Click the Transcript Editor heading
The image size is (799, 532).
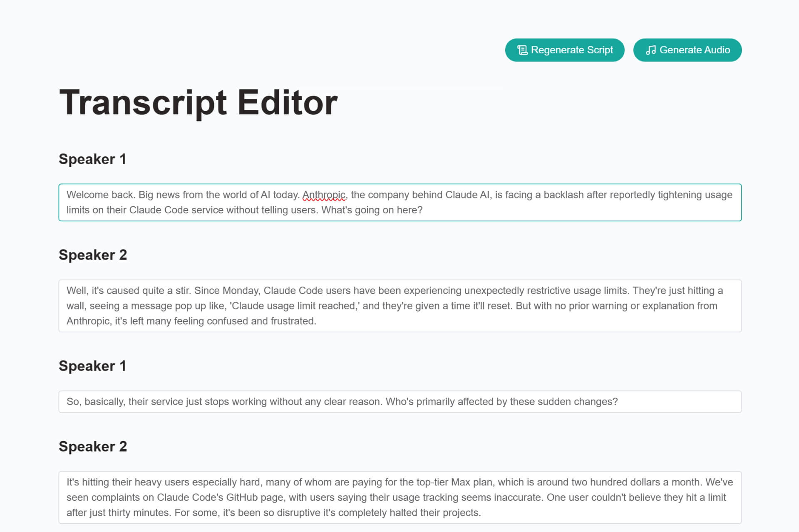(x=198, y=102)
